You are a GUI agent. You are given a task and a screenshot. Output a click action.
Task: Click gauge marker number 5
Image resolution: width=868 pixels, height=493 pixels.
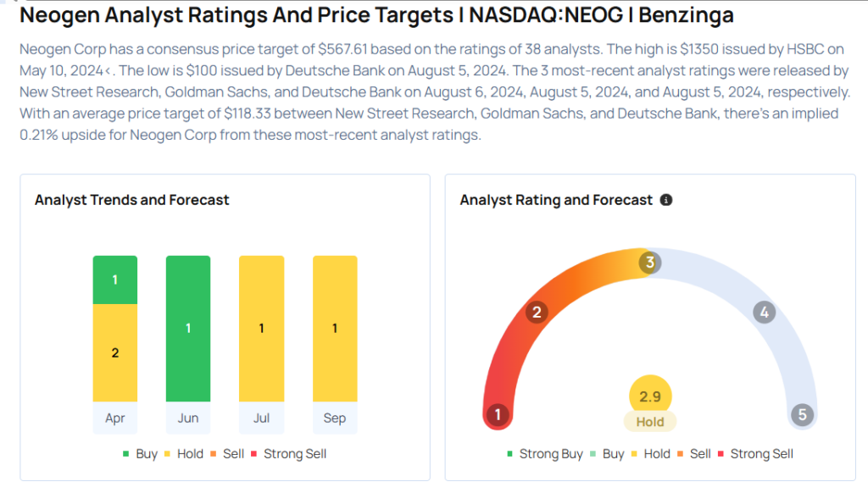pyautogui.click(x=802, y=415)
